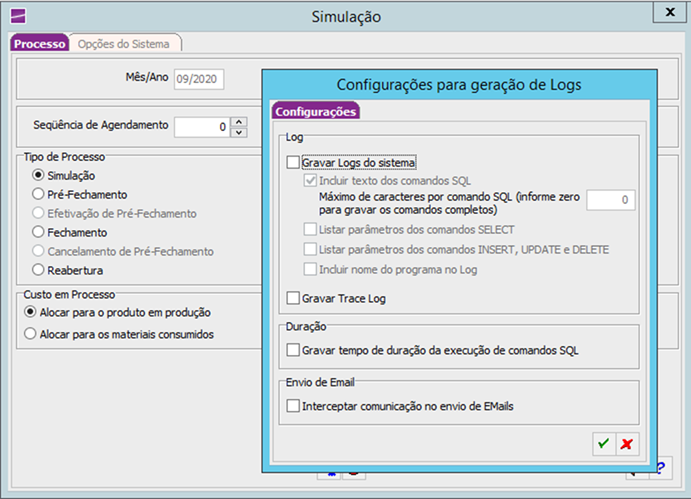Click the Mês/Ano date field
The height and width of the screenshot is (499, 691).
(x=200, y=79)
